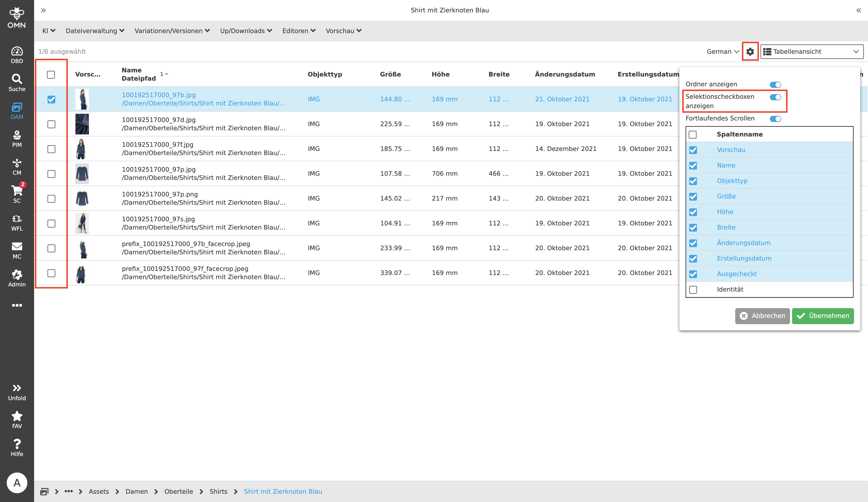Screen dimensions: 868x502
Task: Open the CM module in sidebar
Action: coord(17,167)
